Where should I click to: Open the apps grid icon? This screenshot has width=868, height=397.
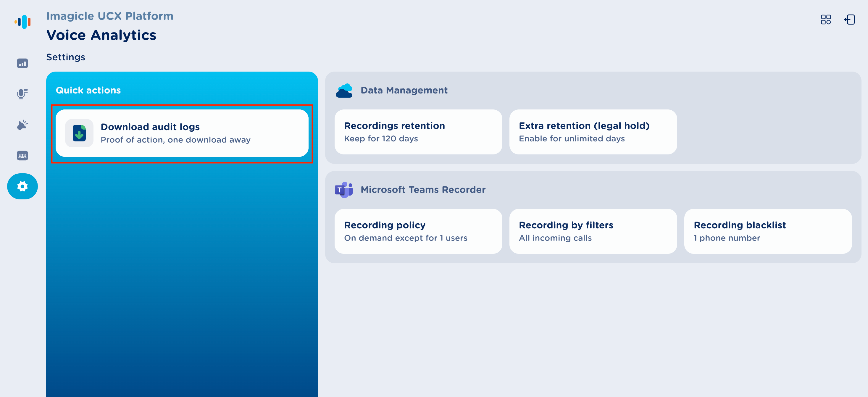825,20
